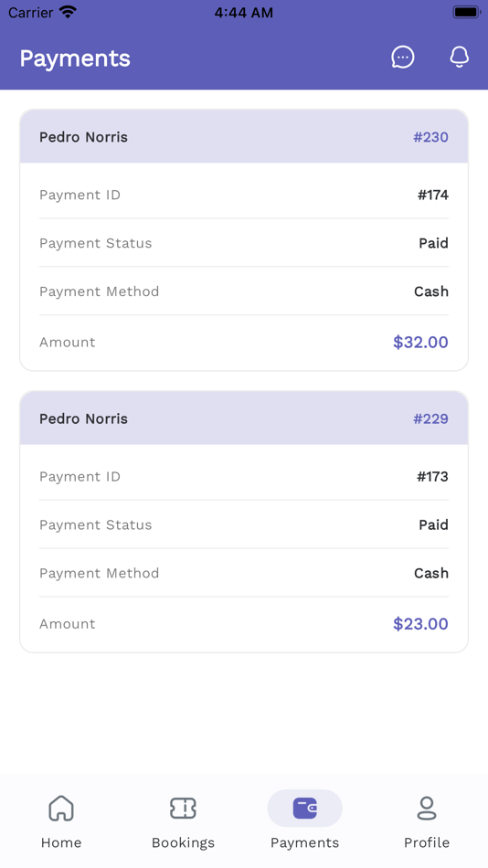
Task: Tap the Bookings ticket icon
Action: click(183, 809)
